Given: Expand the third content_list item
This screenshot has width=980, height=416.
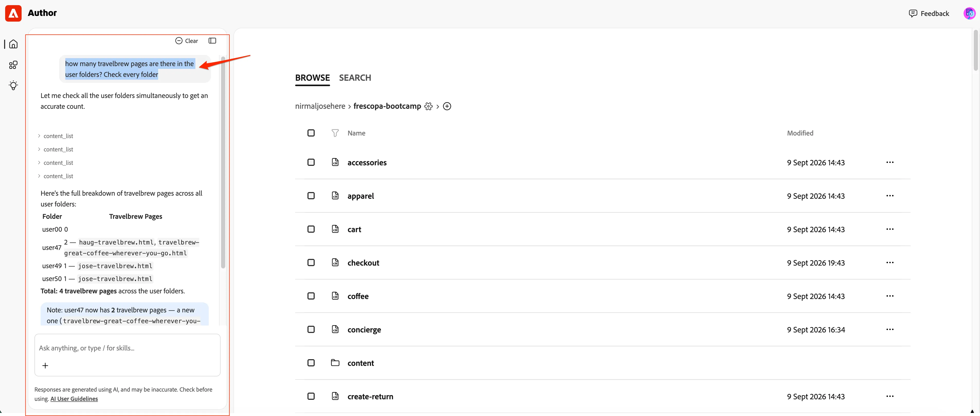Looking at the screenshot, I should [56, 162].
